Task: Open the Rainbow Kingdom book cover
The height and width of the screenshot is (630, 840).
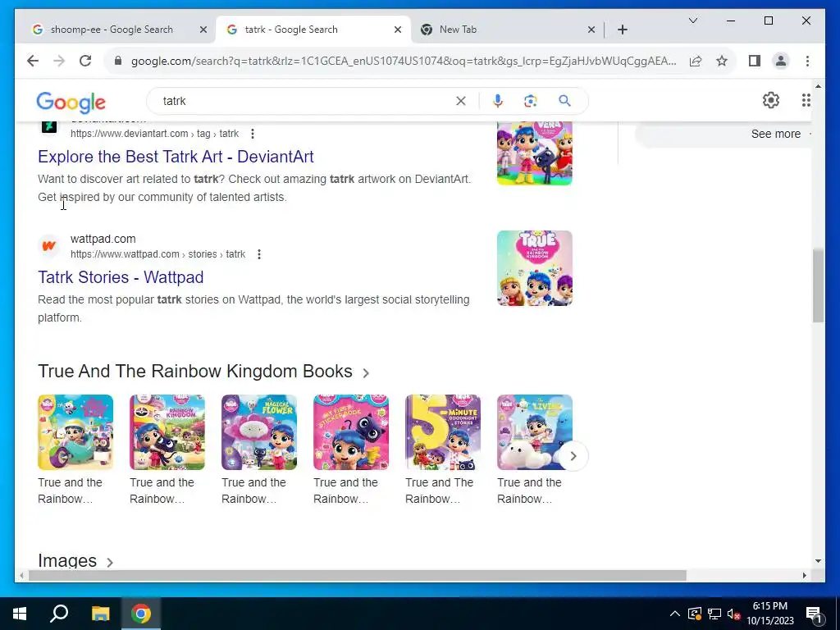Action: coord(167,432)
